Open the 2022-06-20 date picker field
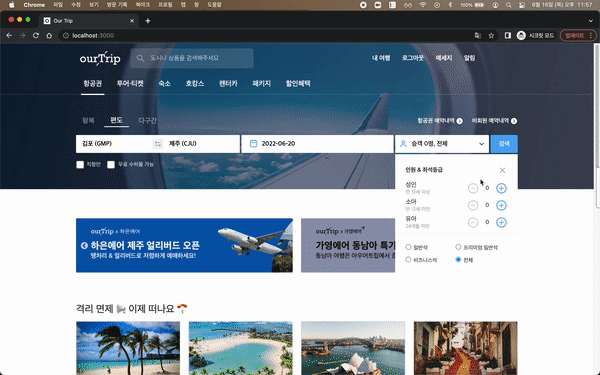Screen dimensions: 600x375 (x=317, y=144)
